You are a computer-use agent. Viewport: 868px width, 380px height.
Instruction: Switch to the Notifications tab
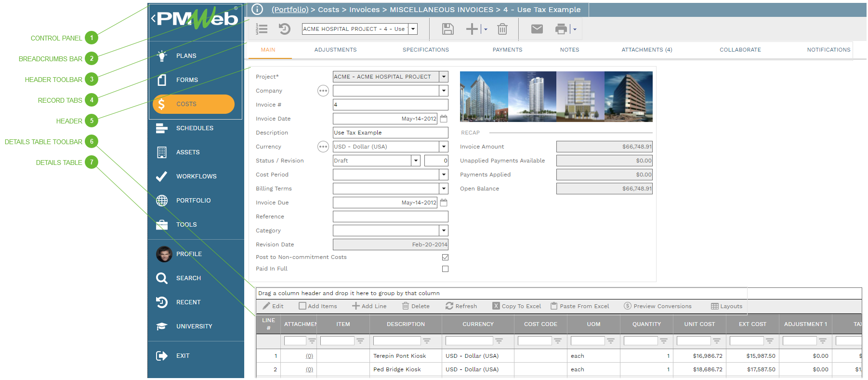coord(829,50)
